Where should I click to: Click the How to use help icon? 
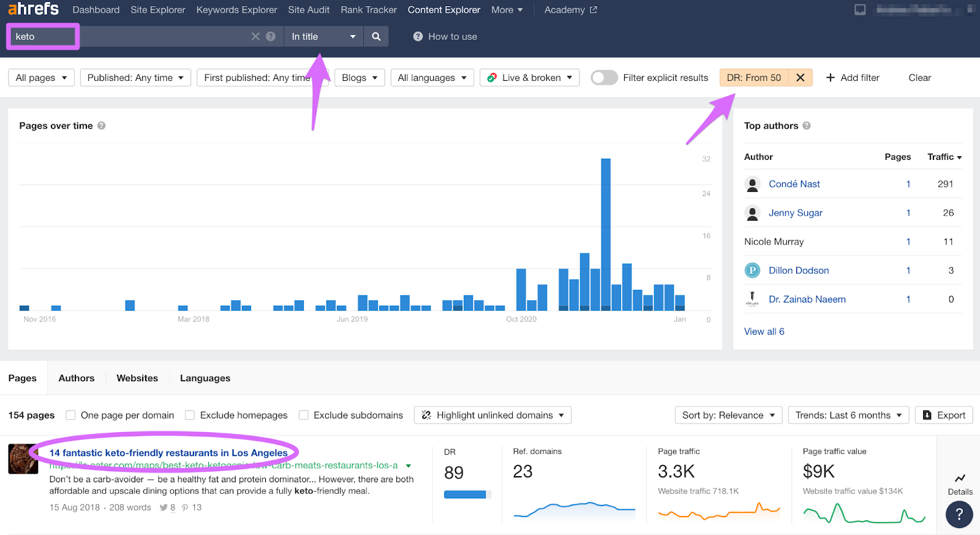click(418, 37)
